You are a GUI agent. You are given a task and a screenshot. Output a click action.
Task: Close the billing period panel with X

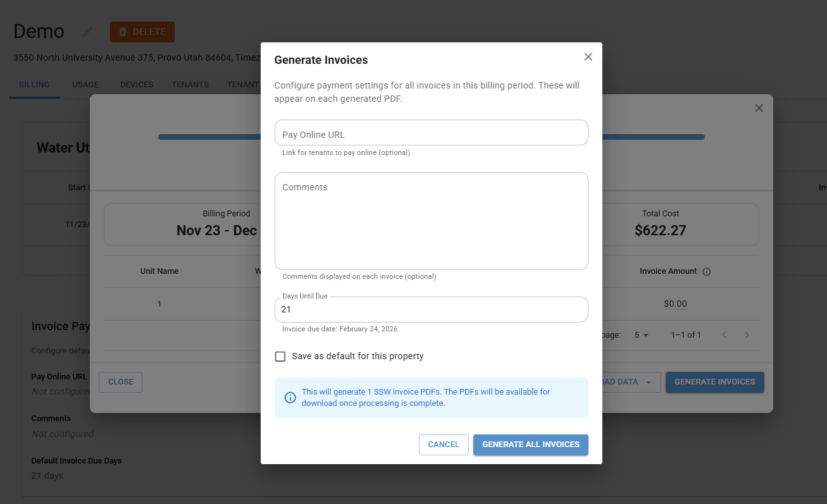pos(759,108)
